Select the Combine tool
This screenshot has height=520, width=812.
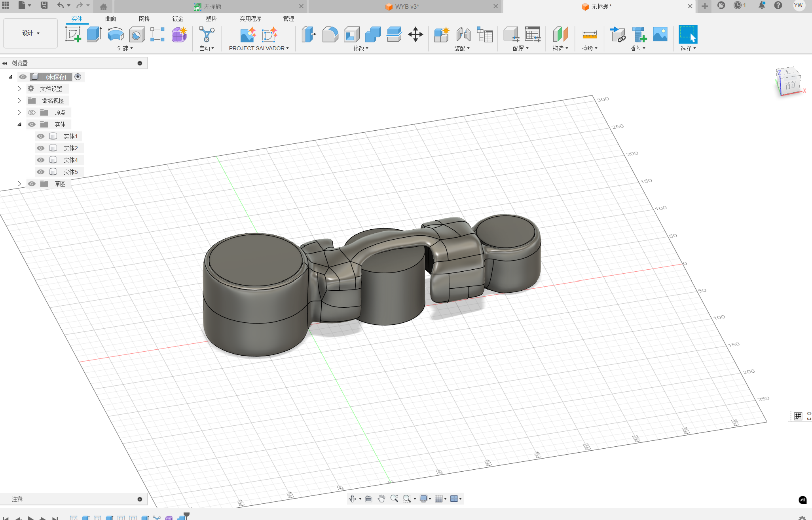[373, 34]
